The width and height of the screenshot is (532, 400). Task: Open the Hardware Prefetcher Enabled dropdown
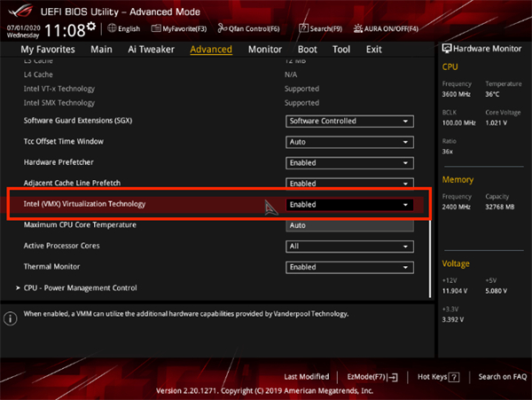pos(350,162)
